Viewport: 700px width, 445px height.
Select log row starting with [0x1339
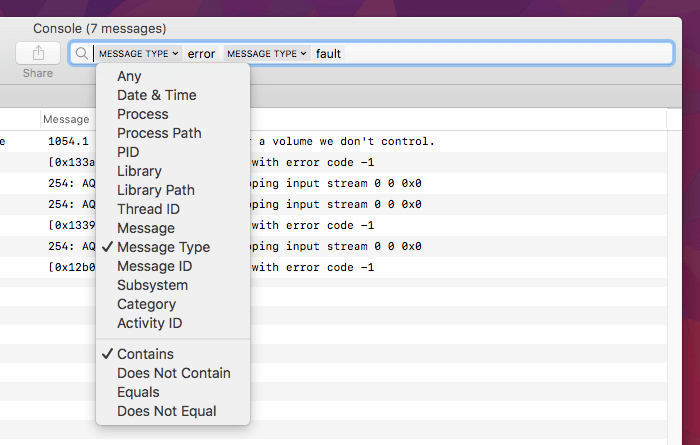coord(333,225)
